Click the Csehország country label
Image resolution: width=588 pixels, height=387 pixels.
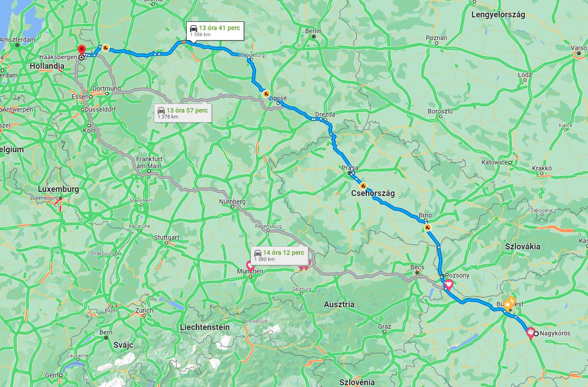pos(373,193)
